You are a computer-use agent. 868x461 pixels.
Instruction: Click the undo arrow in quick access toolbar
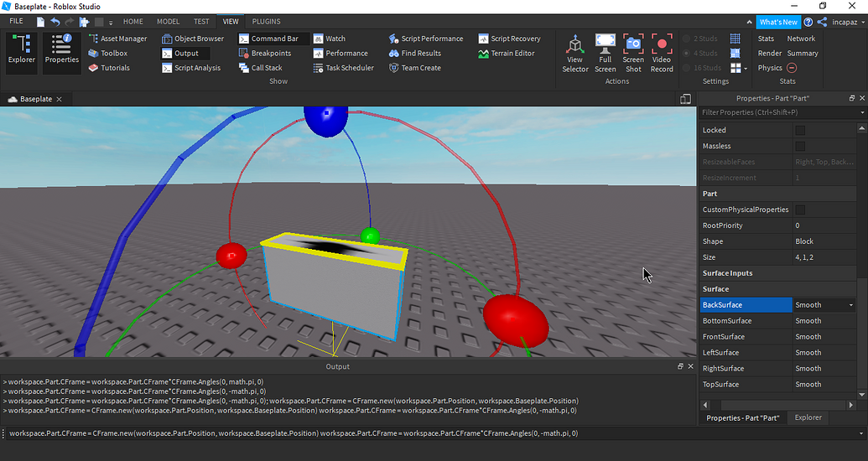coord(55,22)
